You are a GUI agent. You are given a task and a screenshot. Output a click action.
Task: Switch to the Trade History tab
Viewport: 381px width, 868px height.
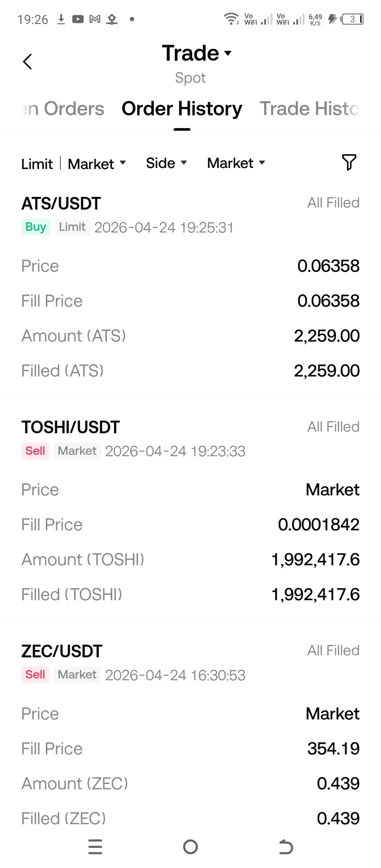pyautogui.click(x=309, y=109)
